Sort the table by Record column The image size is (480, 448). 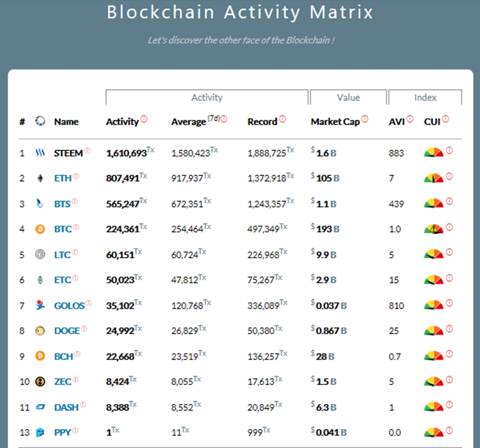tap(262, 122)
